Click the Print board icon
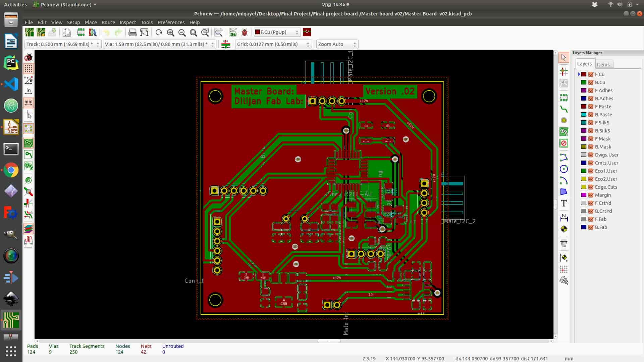 (x=132, y=33)
